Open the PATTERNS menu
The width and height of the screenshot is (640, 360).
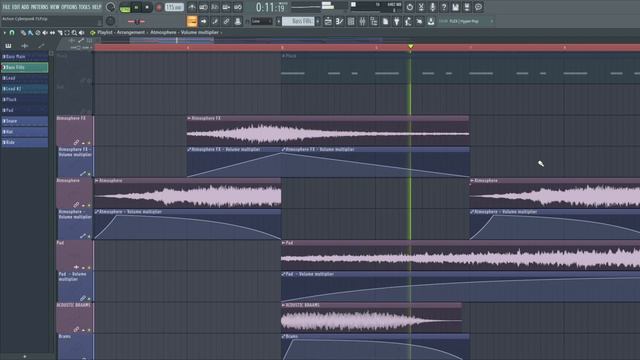click(x=40, y=7)
